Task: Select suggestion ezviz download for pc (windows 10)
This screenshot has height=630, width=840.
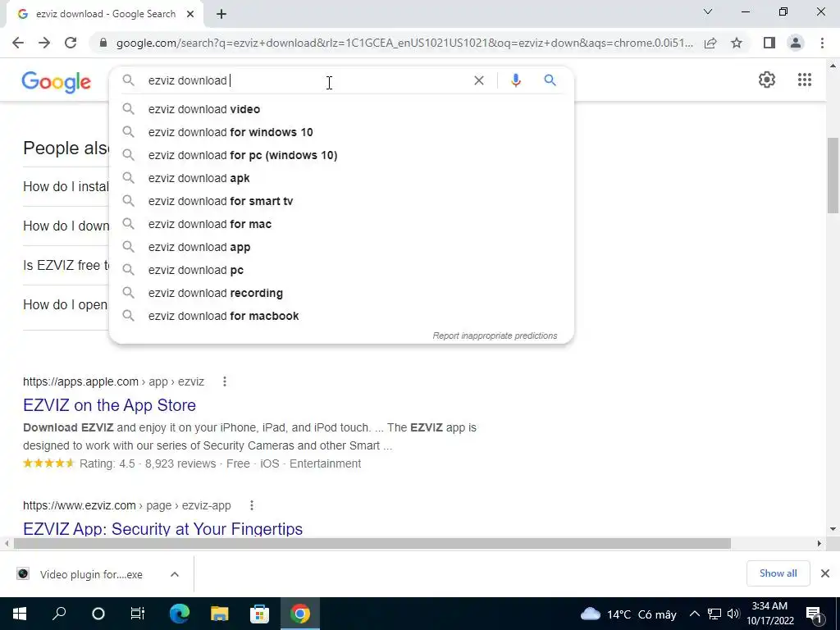Action: tap(342, 155)
